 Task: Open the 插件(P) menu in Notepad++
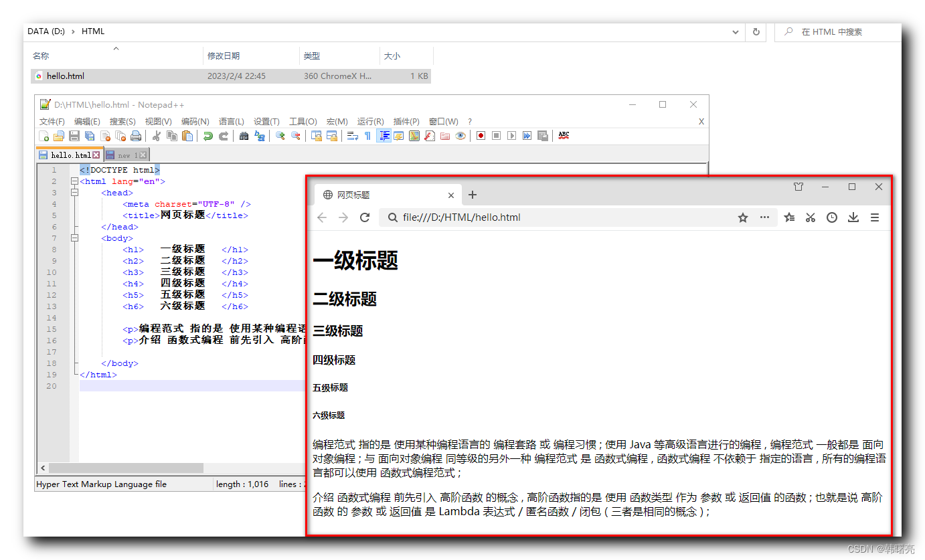[x=406, y=122]
